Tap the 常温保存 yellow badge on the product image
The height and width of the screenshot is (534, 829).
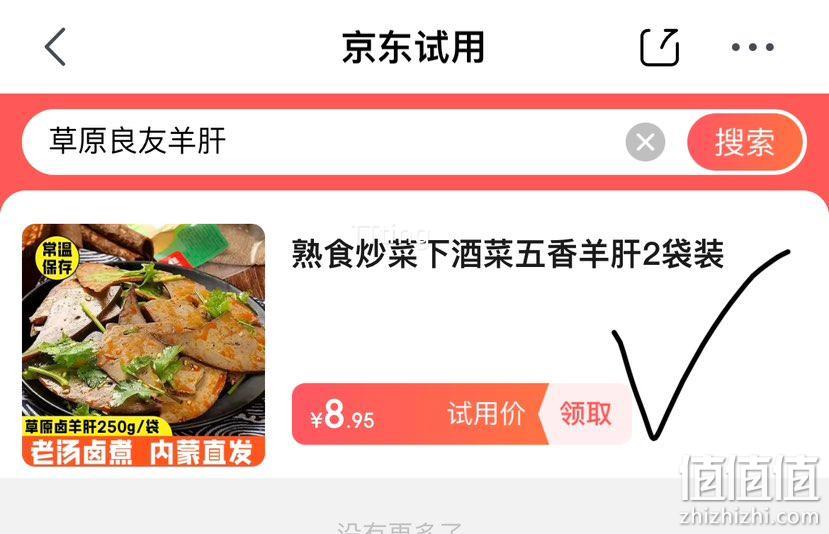(57, 258)
